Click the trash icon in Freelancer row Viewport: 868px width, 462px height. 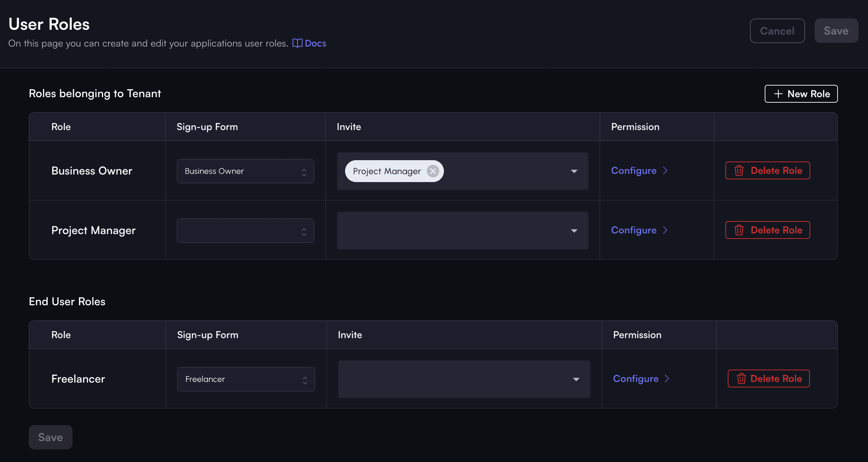pyautogui.click(x=741, y=378)
